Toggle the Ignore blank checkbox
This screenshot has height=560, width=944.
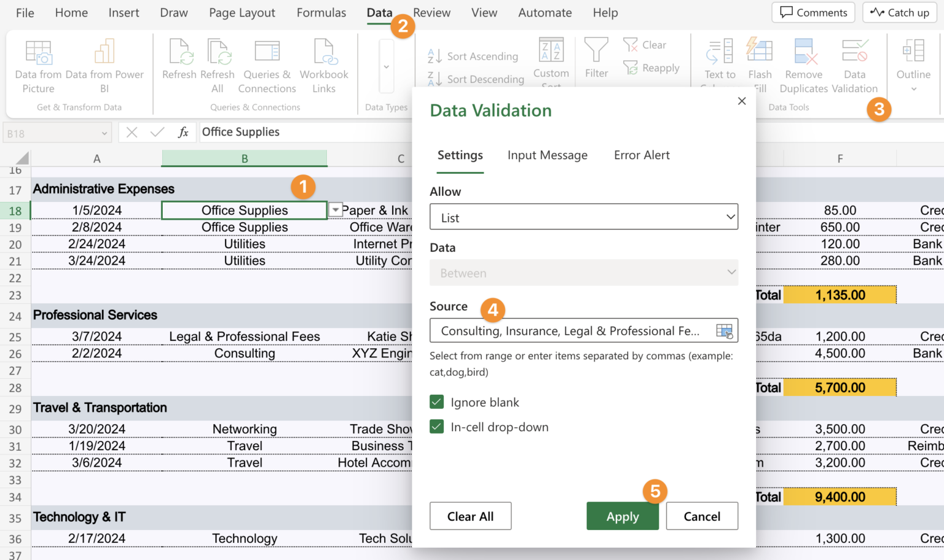point(436,402)
